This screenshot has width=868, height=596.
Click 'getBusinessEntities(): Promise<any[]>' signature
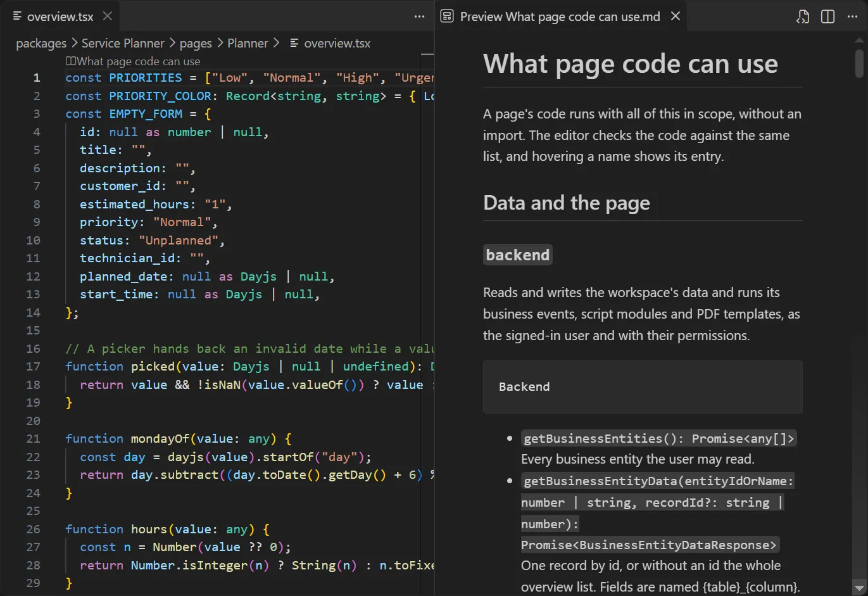tap(658, 438)
